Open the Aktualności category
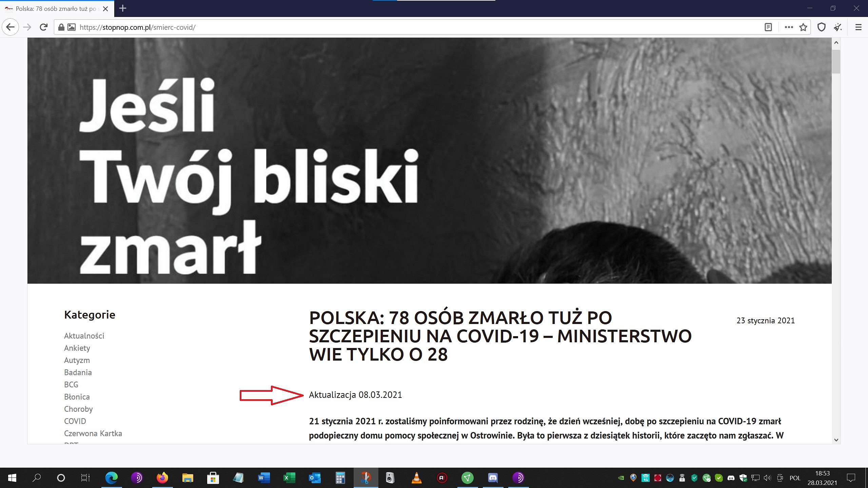 [x=84, y=336]
